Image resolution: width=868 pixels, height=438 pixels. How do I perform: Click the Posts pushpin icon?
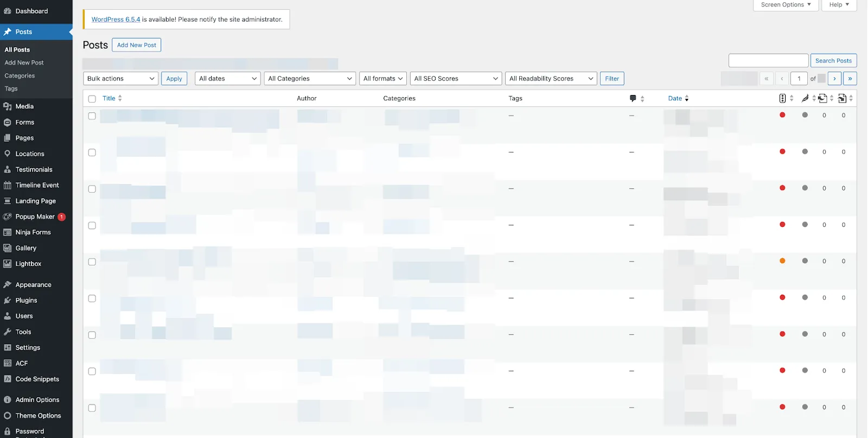[8, 32]
